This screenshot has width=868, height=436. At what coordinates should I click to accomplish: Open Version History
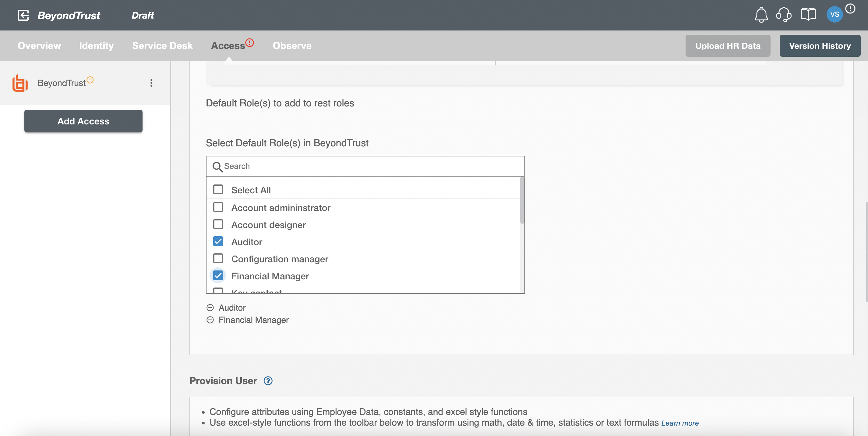(820, 45)
